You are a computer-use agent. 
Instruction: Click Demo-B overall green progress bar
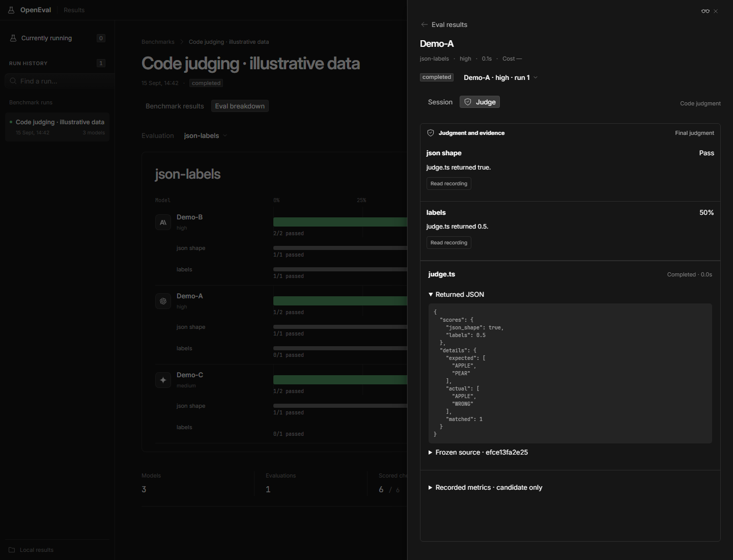340,222
